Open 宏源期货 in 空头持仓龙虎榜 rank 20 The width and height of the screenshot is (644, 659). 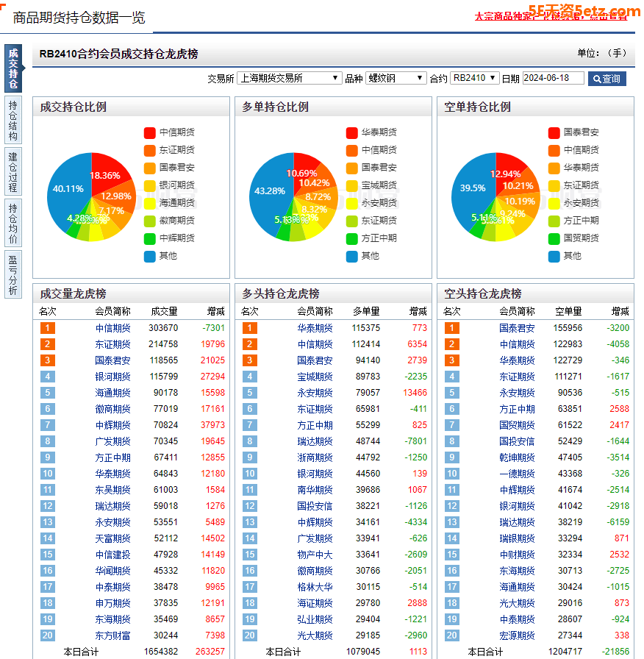click(517, 636)
